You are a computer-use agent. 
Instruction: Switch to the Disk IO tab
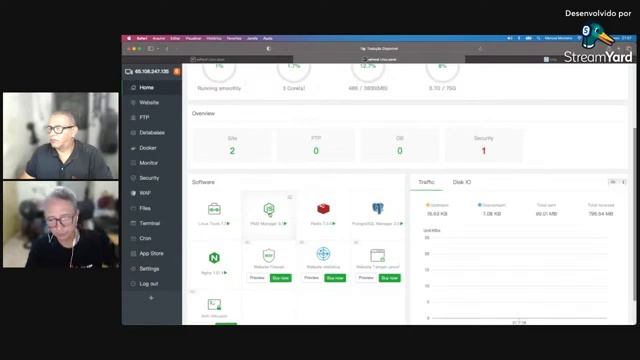(x=462, y=182)
